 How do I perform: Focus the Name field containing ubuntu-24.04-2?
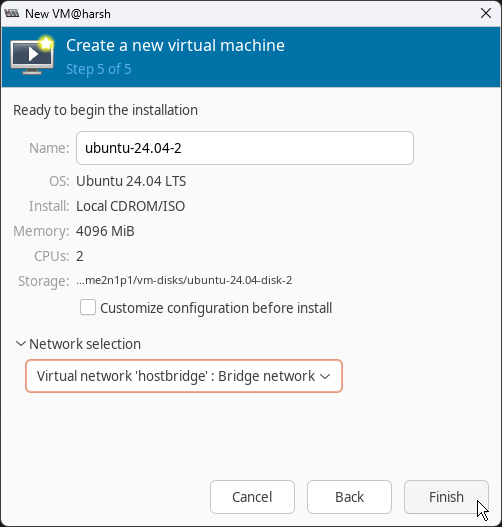(245, 148)
